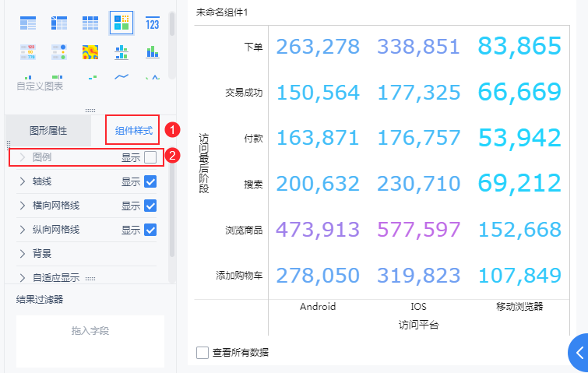Click the purple value 473,913
This screenshot has width=588, height=373.
coord(318,230)
